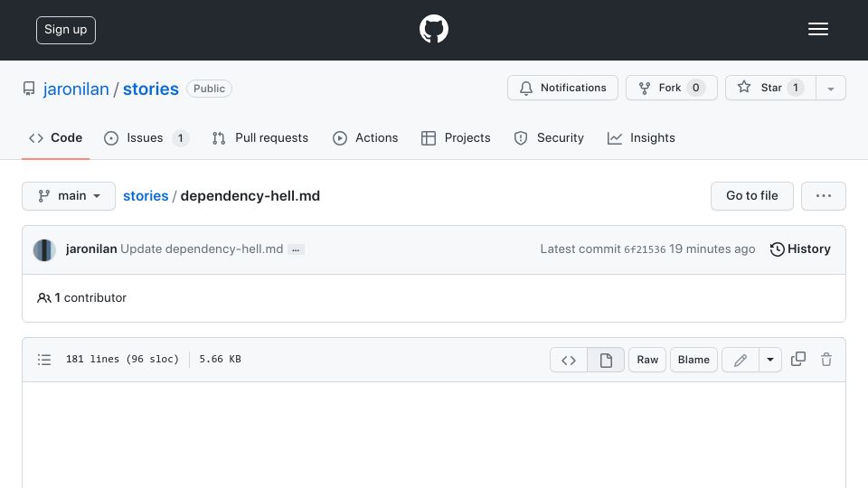Open the stories repository title link
This screenshot has width=868, height=488.
(x=151, y=89)
